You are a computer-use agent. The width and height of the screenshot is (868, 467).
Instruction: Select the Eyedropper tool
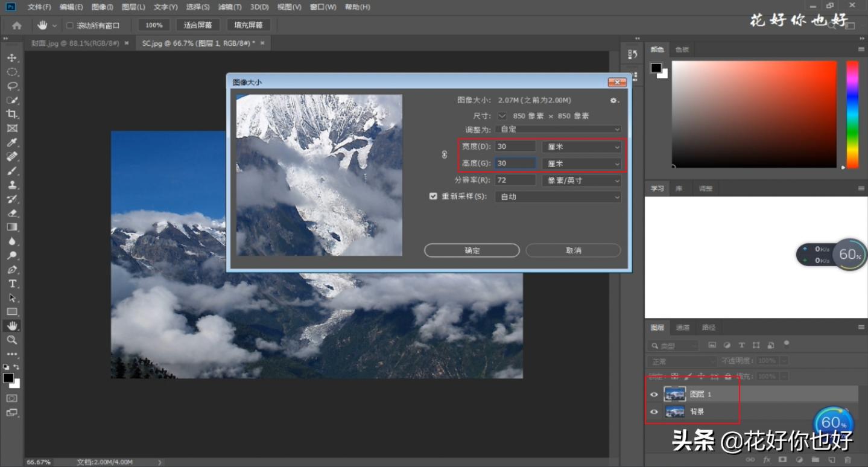pos(11,142)
